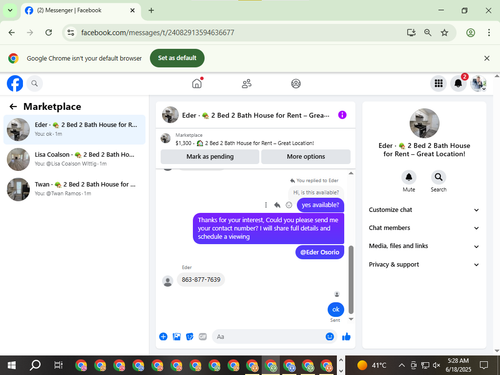Expand Media, files and links section
500x375 pixels.
pyautogui.click(x=424, y=246)
